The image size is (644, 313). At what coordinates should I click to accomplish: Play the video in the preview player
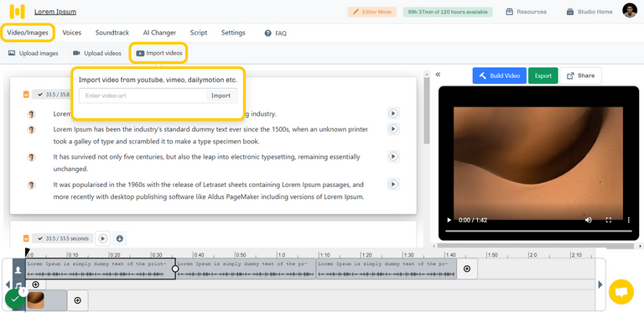(x=449, y=220)
